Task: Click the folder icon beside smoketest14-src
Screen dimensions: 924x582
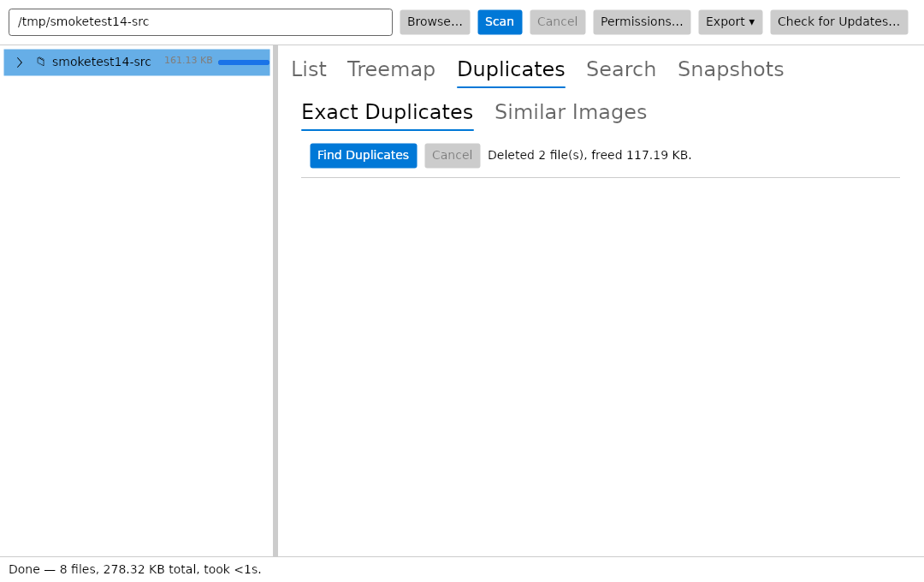Action: 41,62
